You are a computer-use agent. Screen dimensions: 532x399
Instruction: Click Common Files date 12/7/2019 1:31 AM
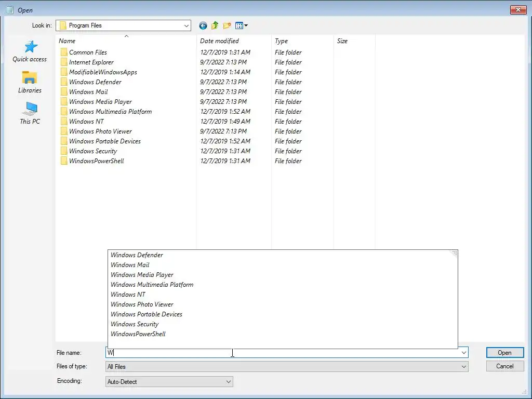(x=225, y=52)
